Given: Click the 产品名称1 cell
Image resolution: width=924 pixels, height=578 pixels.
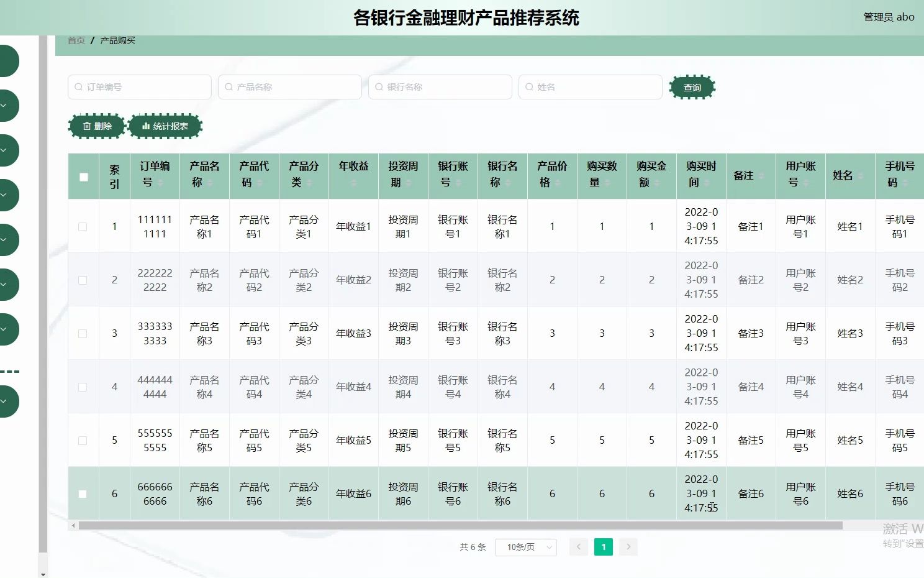Looking at the screenshot, I should pos(204,227).
